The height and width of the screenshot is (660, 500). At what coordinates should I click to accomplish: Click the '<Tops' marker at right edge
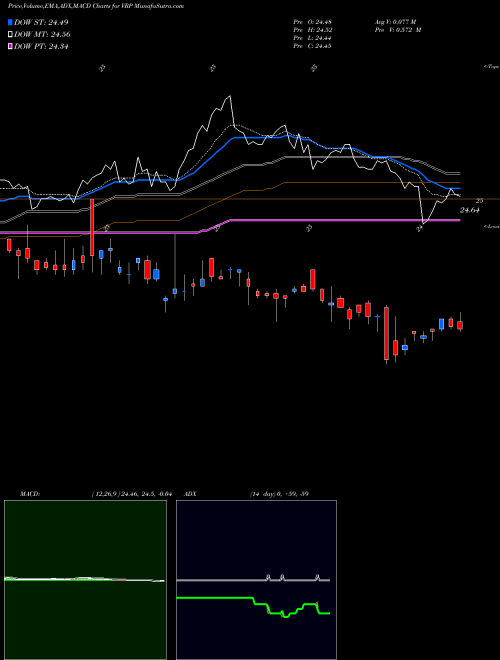(x=491, y=67)
